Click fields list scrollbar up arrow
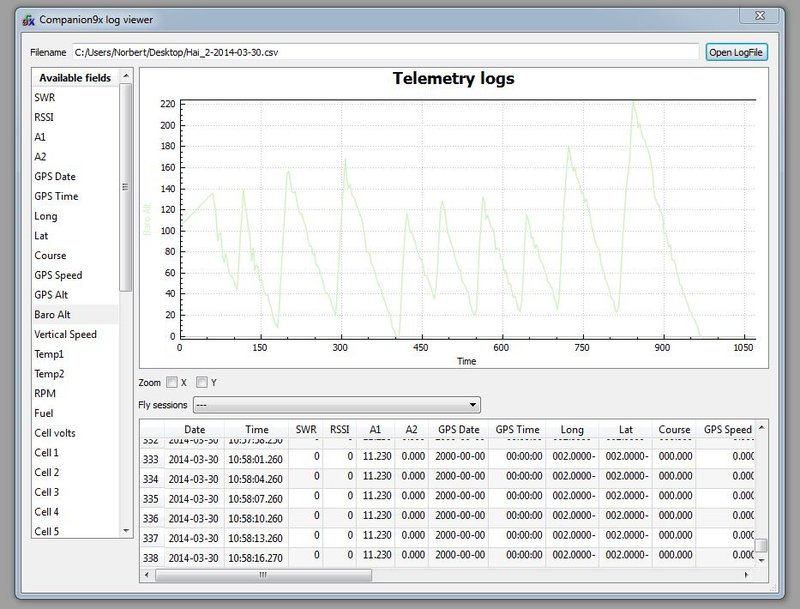Image resolution: width=800 pixels, height=609 pixels. click(126, 75)
